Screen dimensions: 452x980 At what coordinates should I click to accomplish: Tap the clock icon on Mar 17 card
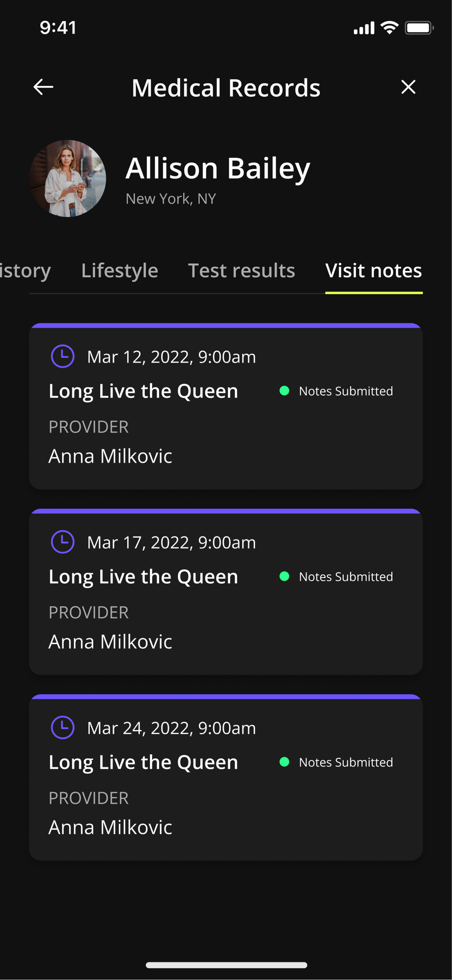point(63,542)
